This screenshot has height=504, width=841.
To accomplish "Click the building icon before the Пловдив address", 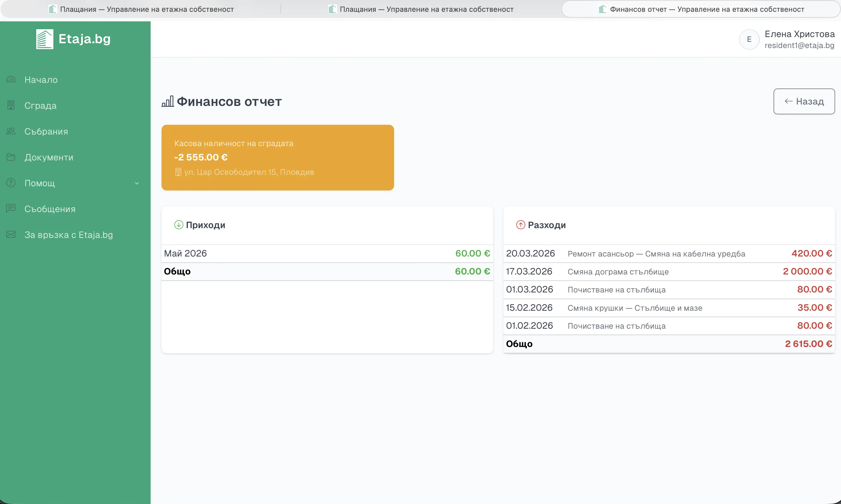I will (x=178, y=172).
